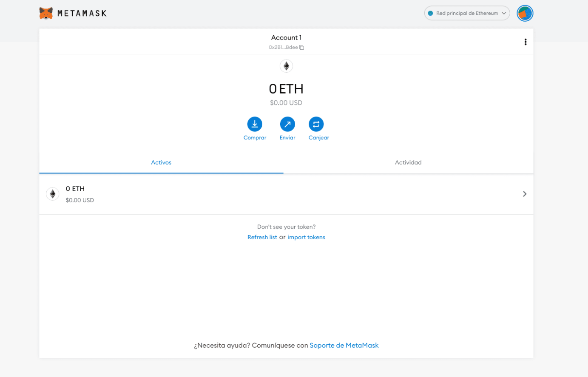Viewport: 588px width, 377px height.
Task: Click the Refresh list link
Action: click(x=262, y=237)
